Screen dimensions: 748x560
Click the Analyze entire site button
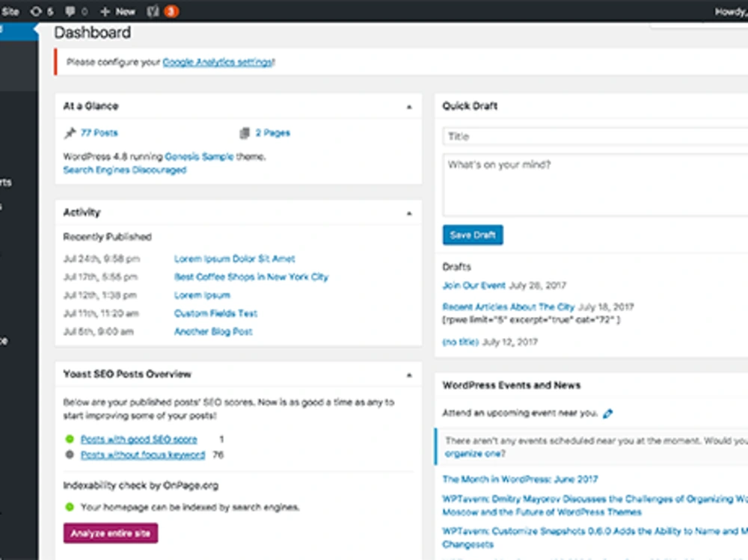pos(110,532)
